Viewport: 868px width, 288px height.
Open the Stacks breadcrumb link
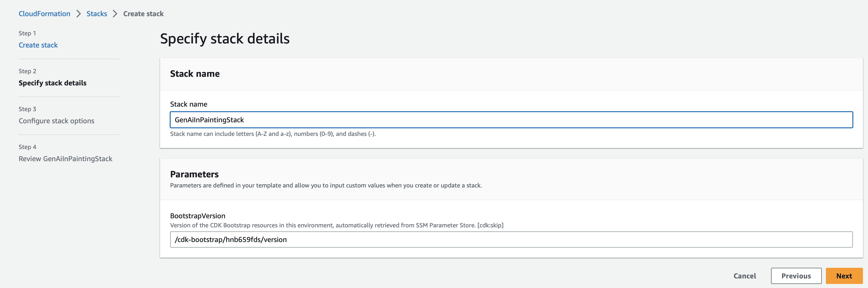pyautogui.click(x=97, y=14)
